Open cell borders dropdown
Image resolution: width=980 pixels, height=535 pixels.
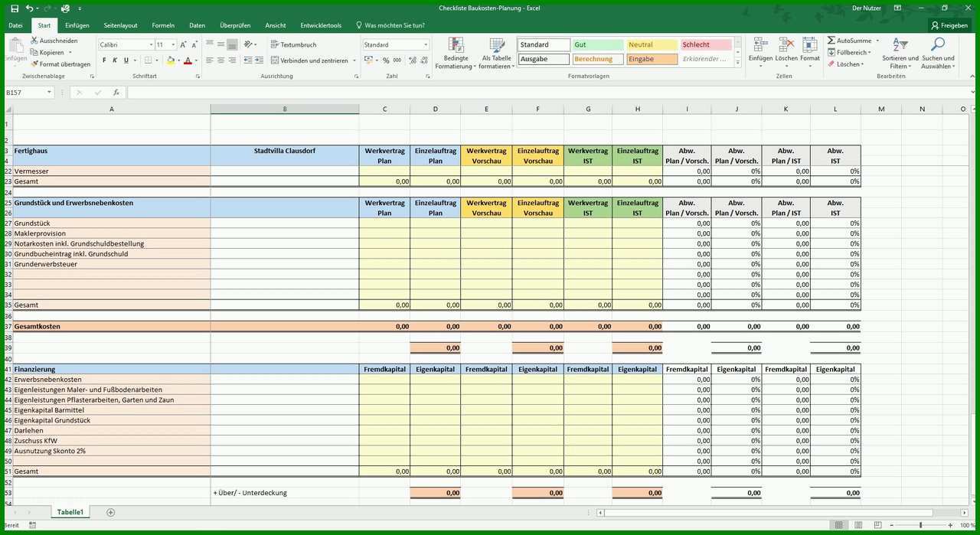click(x=158, y=60)
